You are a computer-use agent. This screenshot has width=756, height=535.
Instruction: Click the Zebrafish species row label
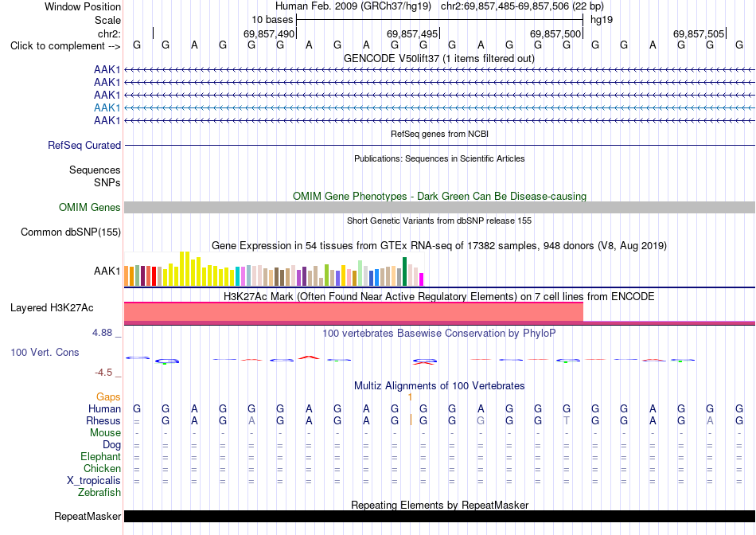[99, 493]
